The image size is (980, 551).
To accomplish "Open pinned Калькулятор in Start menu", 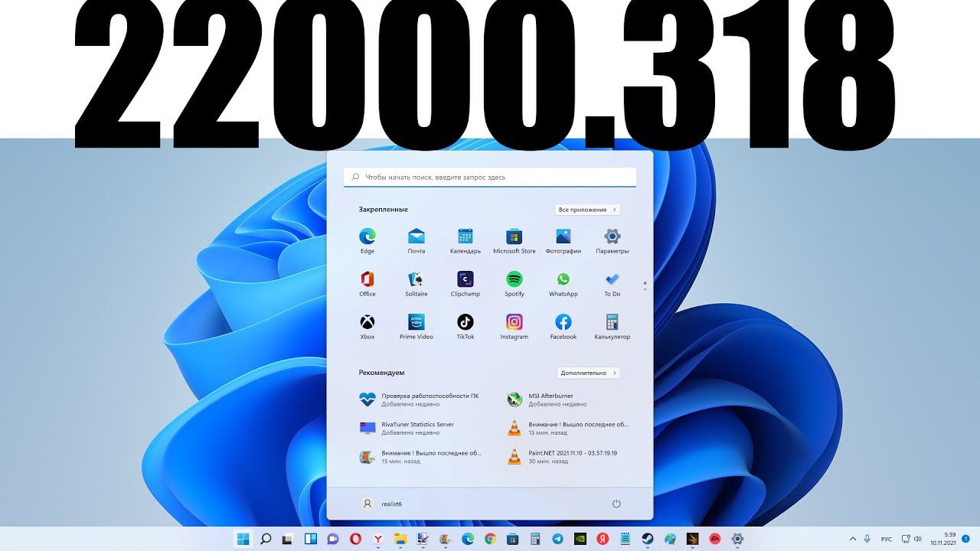I will (612, 326).
